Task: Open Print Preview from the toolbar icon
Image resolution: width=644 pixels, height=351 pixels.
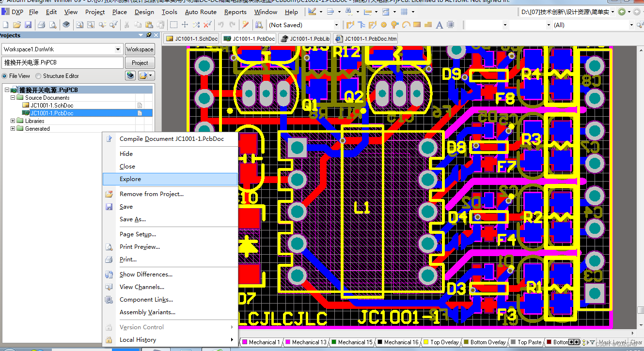Action: click(x=53, y=25)
